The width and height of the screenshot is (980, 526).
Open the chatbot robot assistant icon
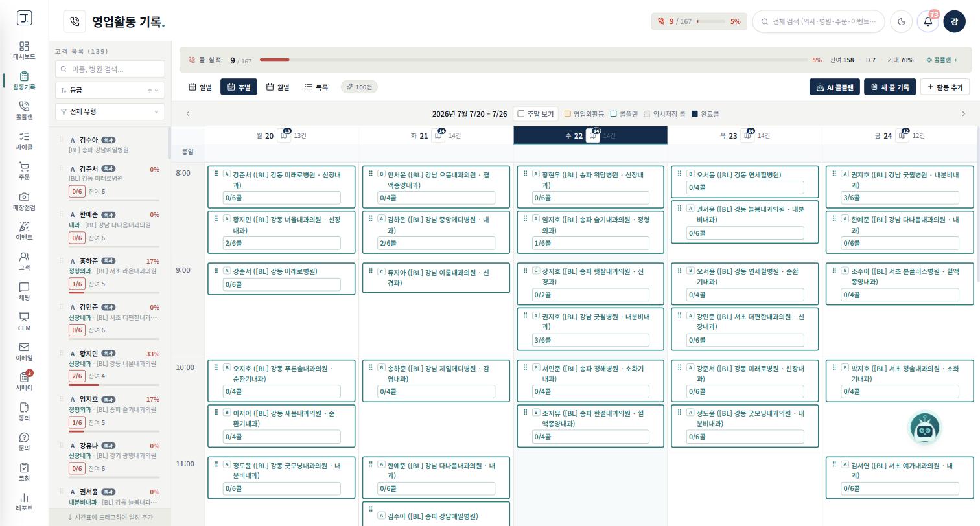(x=925, y=428)
